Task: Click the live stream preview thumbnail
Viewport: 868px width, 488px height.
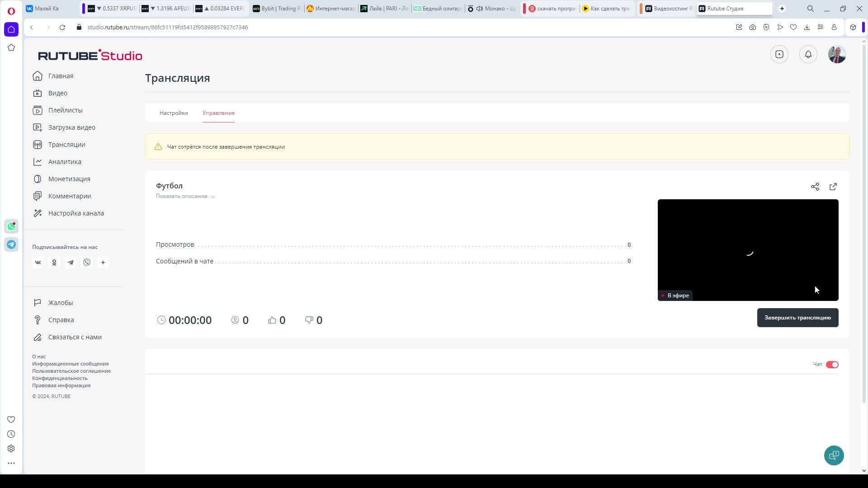Action: (748, 250)
